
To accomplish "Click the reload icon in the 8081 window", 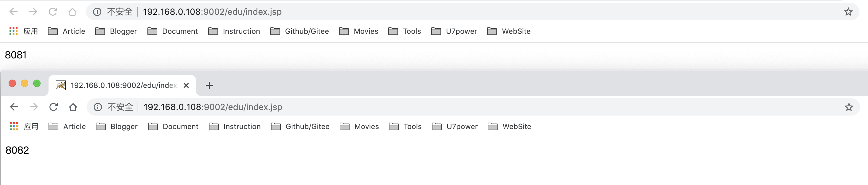I will click(x=53, y=12).
